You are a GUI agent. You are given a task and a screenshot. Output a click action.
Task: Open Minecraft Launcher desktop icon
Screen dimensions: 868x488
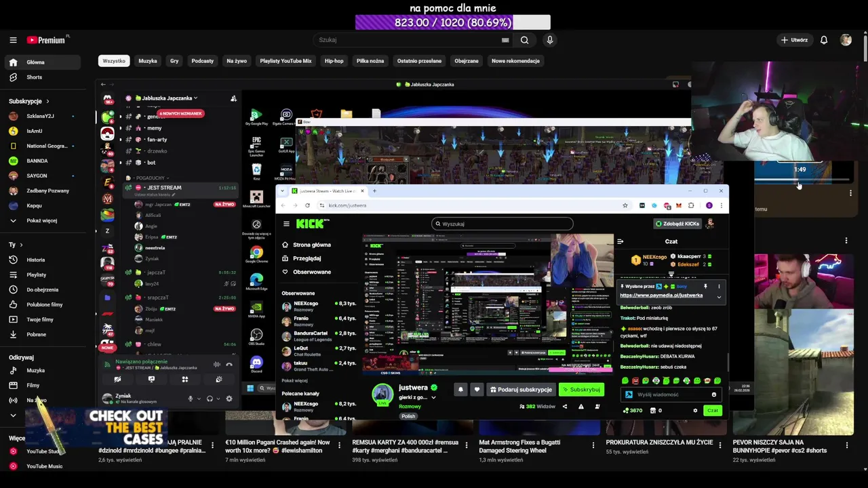[256, 199]
